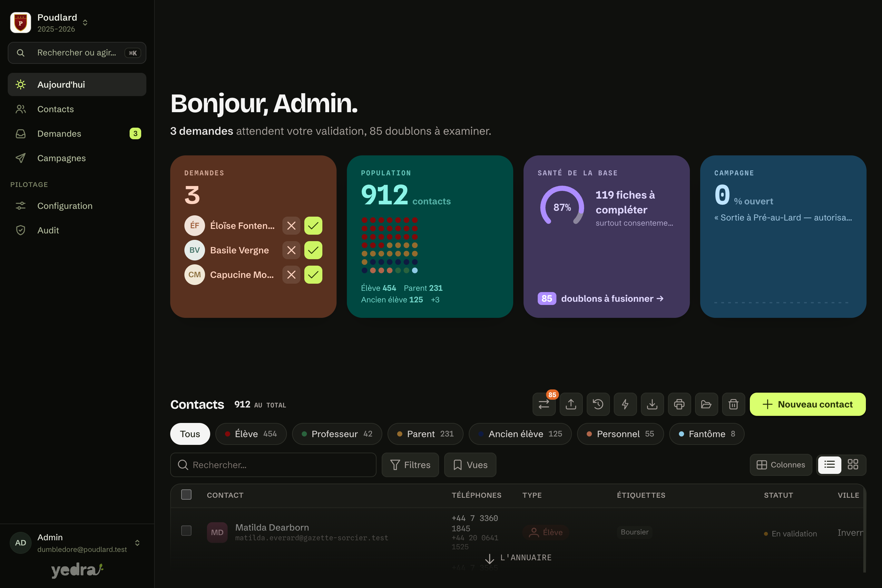Click the Boursier tag on Matilda Dearborn
The image size is (882, 588).
click(634, 532)
